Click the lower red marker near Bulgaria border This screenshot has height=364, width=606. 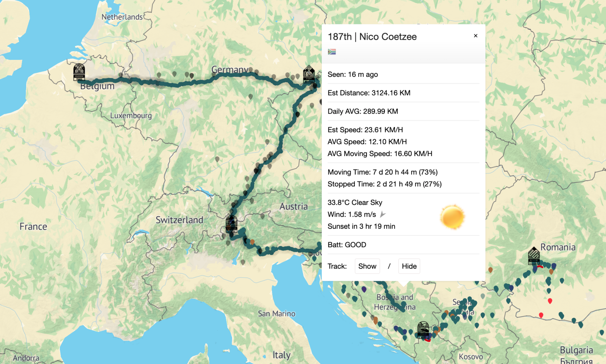[541, 315]
